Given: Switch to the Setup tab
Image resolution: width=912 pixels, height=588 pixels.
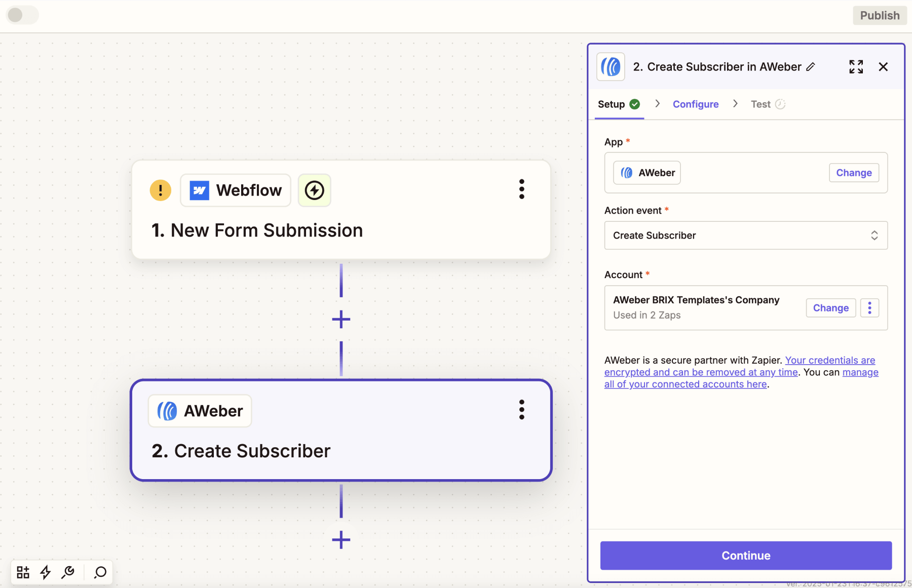Looking at the screenshot, I should click(x=619, y=104).
